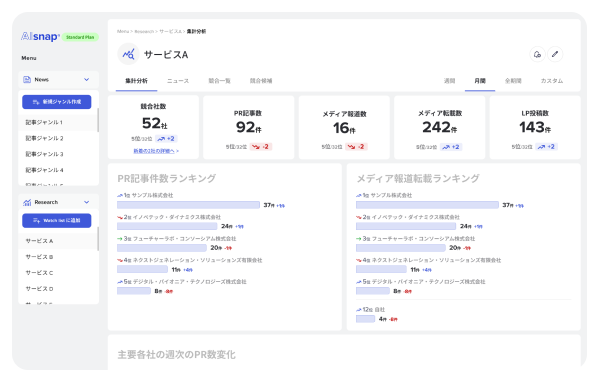Viewport: 599px width, 382px height.
Task: Select サービス C in Research list
Action: tap(58, 273)
